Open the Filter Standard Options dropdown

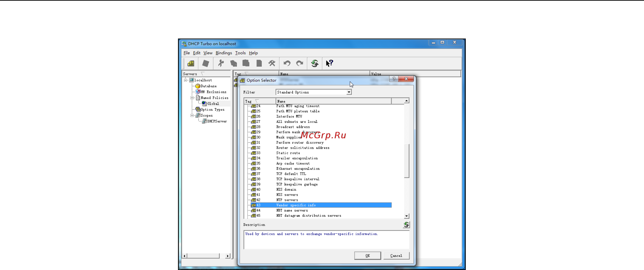click(349, 92)
